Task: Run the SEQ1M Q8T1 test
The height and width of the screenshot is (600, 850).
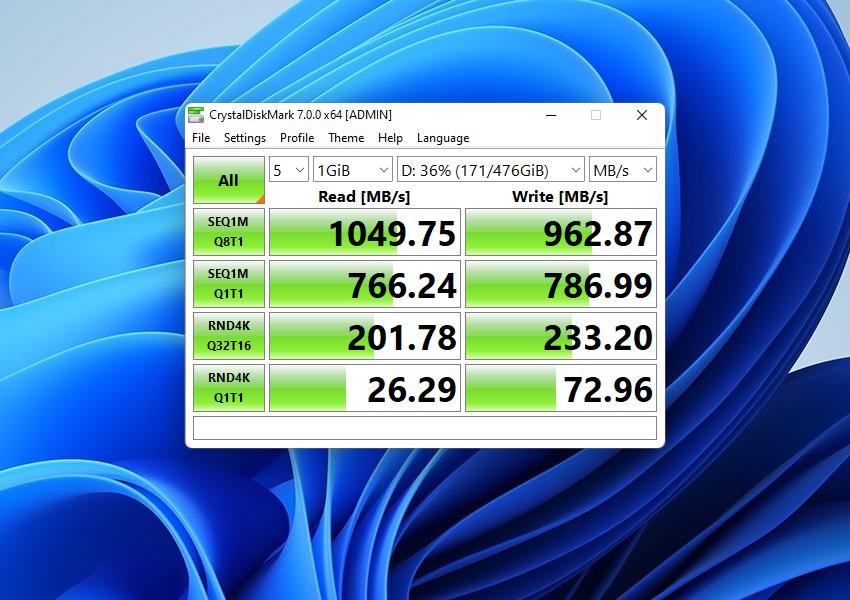Action: pyautogui.click(x=229, y=231)
